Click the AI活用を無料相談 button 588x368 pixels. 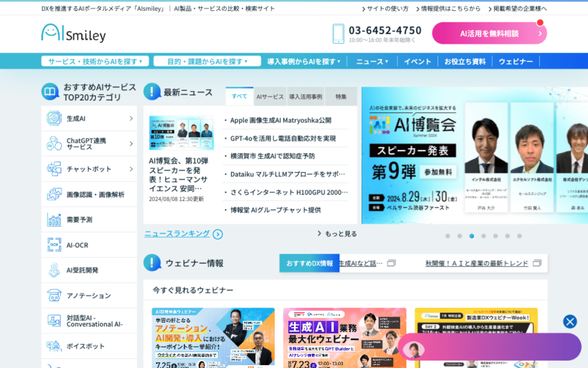(489, 33)
